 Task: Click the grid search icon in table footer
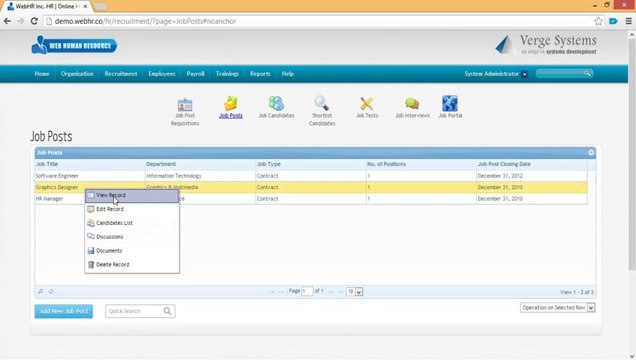[x=41, y=291]
